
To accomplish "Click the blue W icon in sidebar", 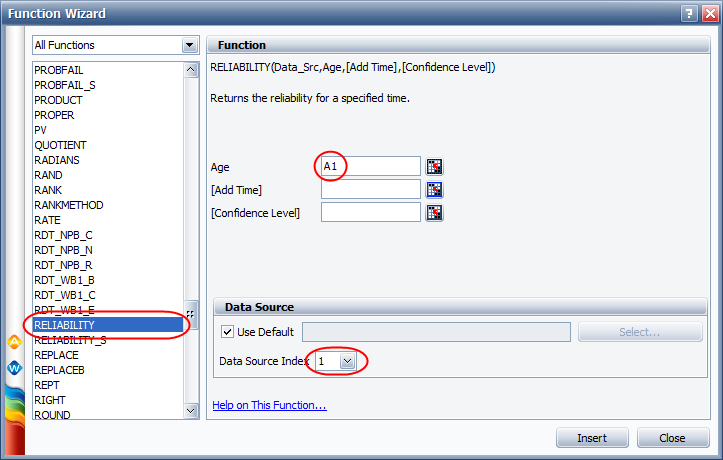I will [x=14, y=367].
